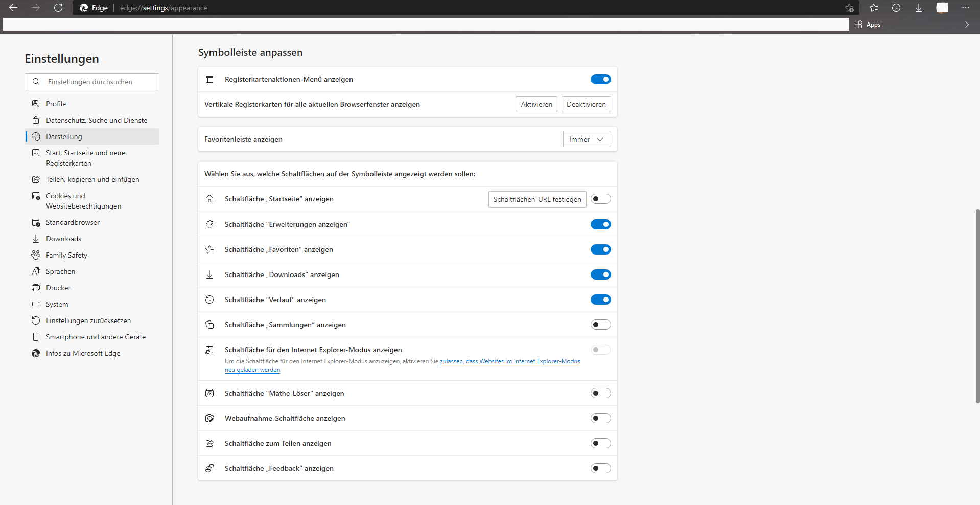This screenshot has height=505, width=980.
Task: Click the Standardbrowser icon in sidebar
Action: coord(36,222)
